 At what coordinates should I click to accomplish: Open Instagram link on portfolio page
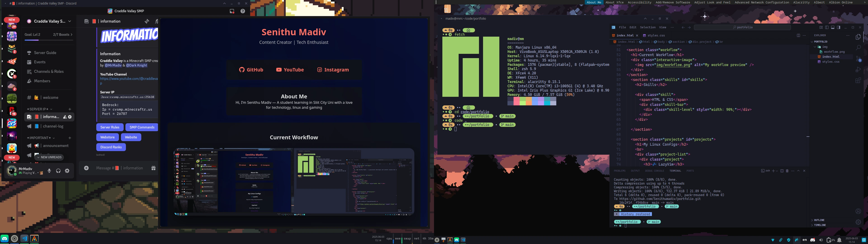point(333,70)
